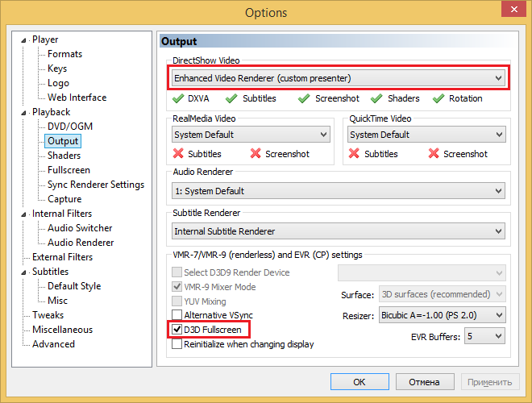Screen dimensions: 532x403
Task: Select Web Interface under Player
Action: 77,98
